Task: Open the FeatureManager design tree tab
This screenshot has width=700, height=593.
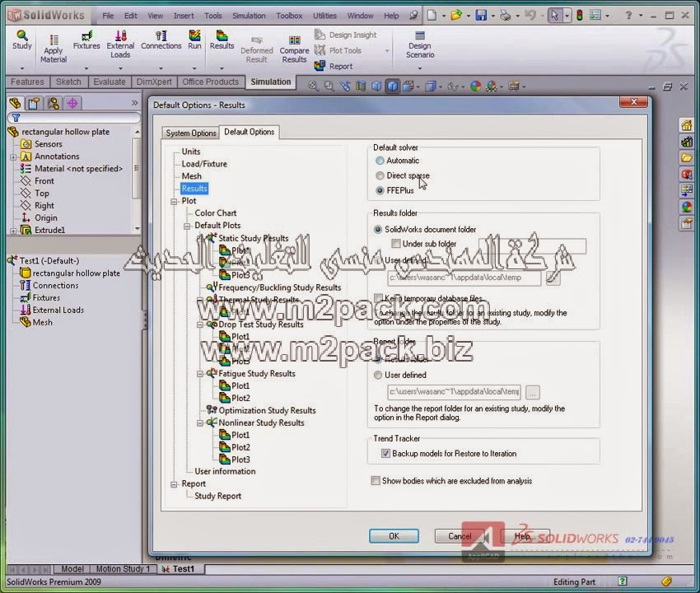Action: point(15,104)
